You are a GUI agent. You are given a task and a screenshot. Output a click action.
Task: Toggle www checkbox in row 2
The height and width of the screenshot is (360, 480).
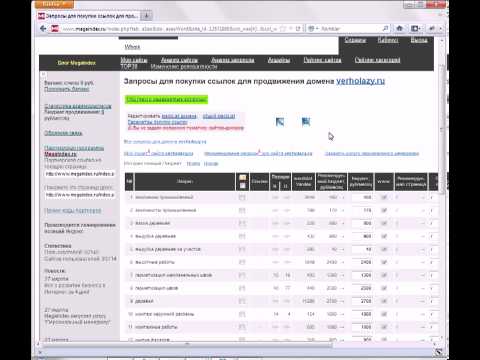384,210
